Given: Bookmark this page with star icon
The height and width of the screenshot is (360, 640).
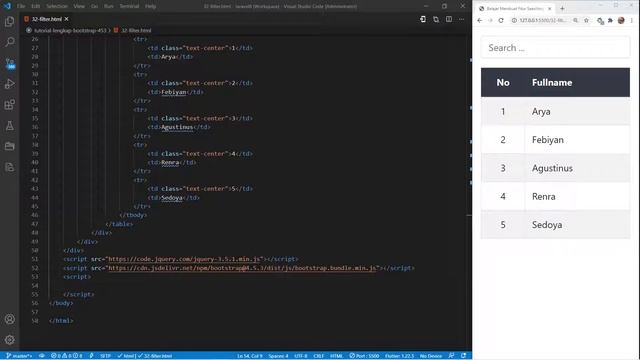Looking at the screenshot, I should pos(587,20).
